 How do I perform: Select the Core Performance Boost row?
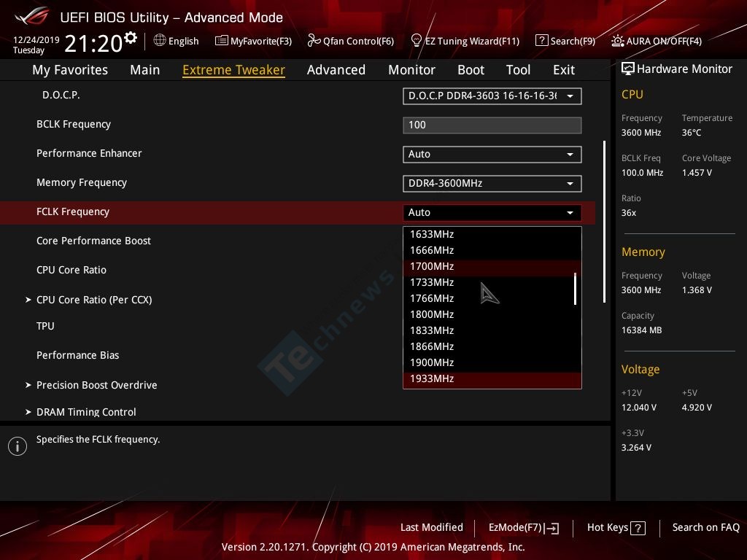click(x=93, y=241)
